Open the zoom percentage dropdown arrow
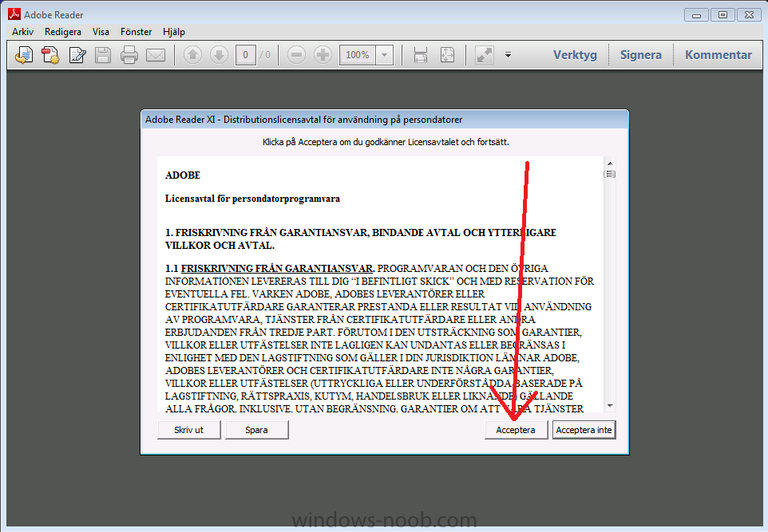Image resolution: width=768 pixels, height=532 pixels. [385, 55]
